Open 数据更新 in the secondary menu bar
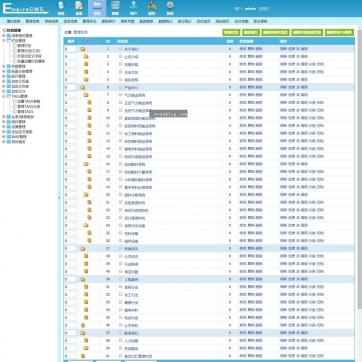Screen dimensions: 362x362 pos(146,21)
